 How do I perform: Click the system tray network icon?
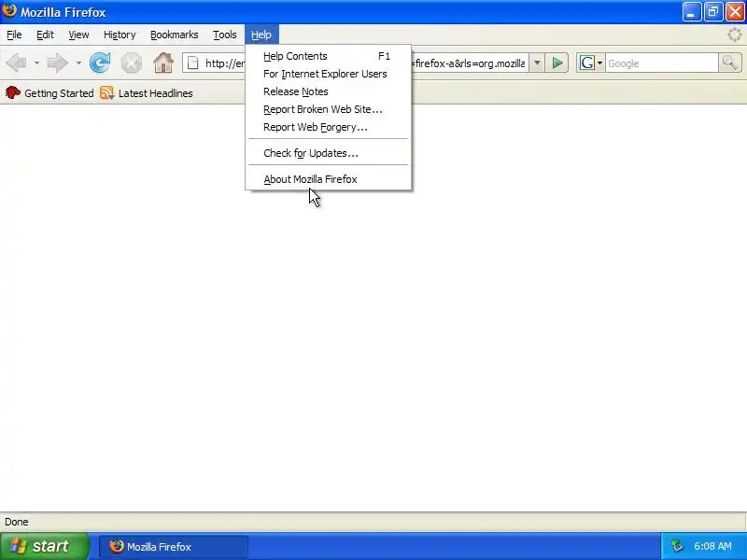click(x=677, y=546)
